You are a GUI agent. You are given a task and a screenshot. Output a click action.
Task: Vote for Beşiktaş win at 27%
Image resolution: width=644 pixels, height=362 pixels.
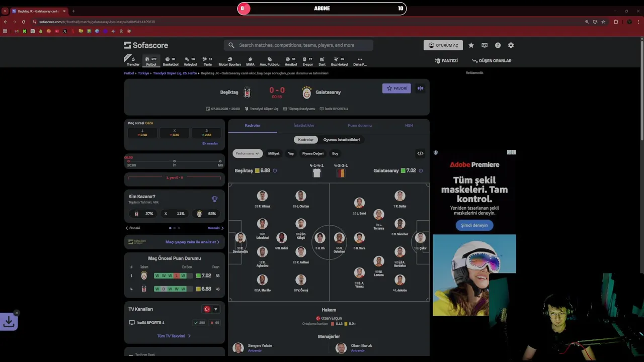(x=144, y=214)
